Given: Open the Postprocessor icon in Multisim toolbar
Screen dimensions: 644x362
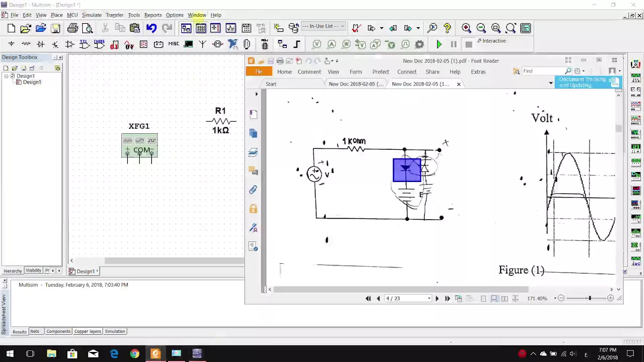Looking at the screenshot, I should point(246,28).
